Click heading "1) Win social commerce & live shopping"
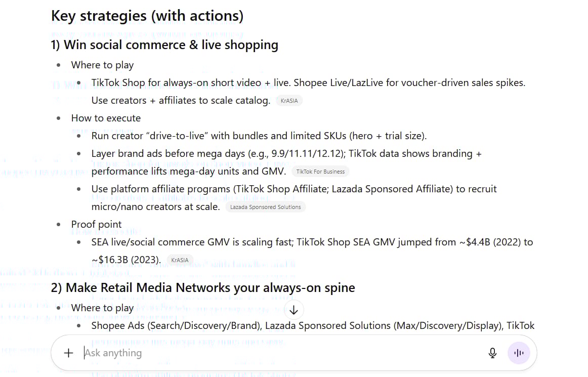 tap(164, 45)
